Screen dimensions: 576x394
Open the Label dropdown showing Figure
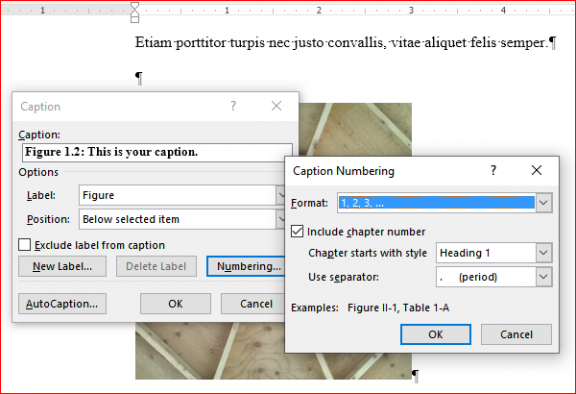click(181, 195)
